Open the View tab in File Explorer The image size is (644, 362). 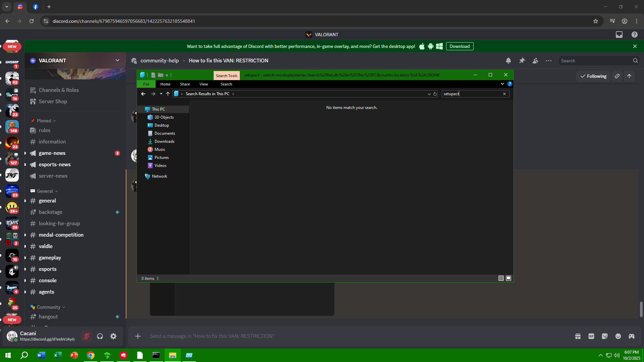[204, 84]
